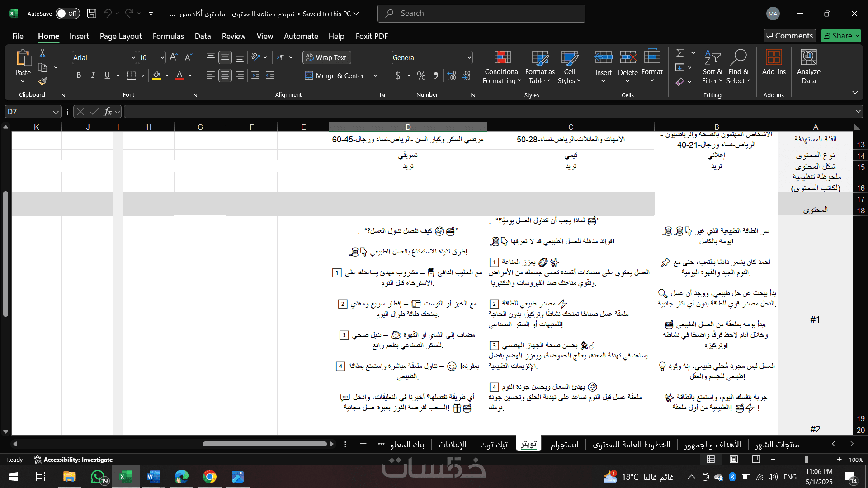Toggle Wrap Text for selected cell
The height and width of the screenshot is (488, 868).
coord(326,57)
